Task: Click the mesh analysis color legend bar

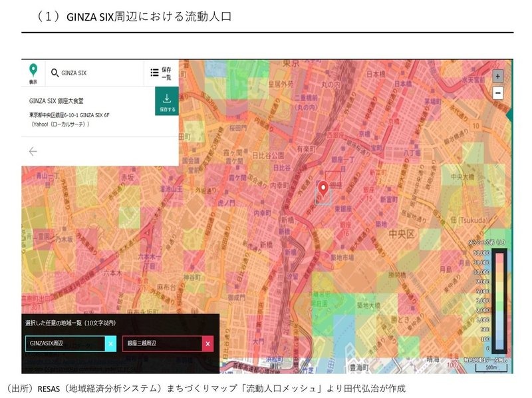Action: coord(499,301)
